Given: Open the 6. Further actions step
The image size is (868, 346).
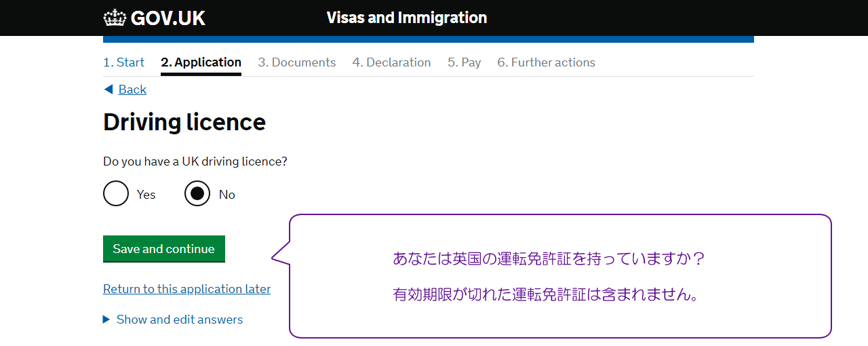Looking at the screenshot, I should point(546,62).
